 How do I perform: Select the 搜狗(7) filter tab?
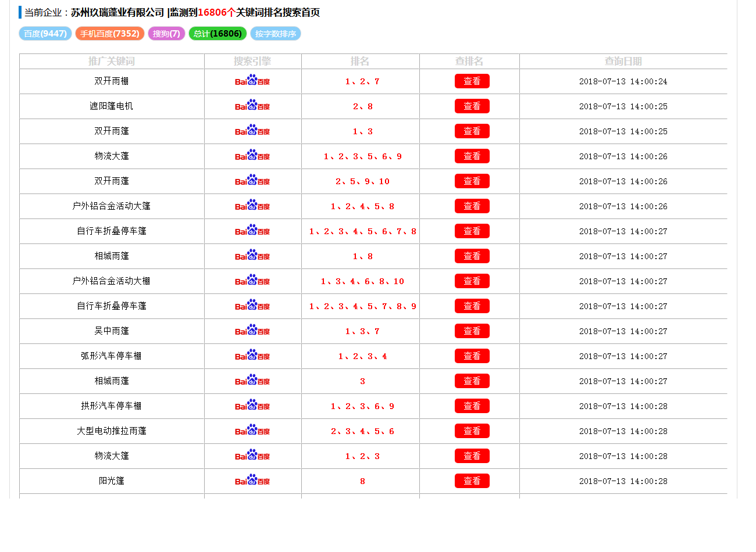point(166,34)
